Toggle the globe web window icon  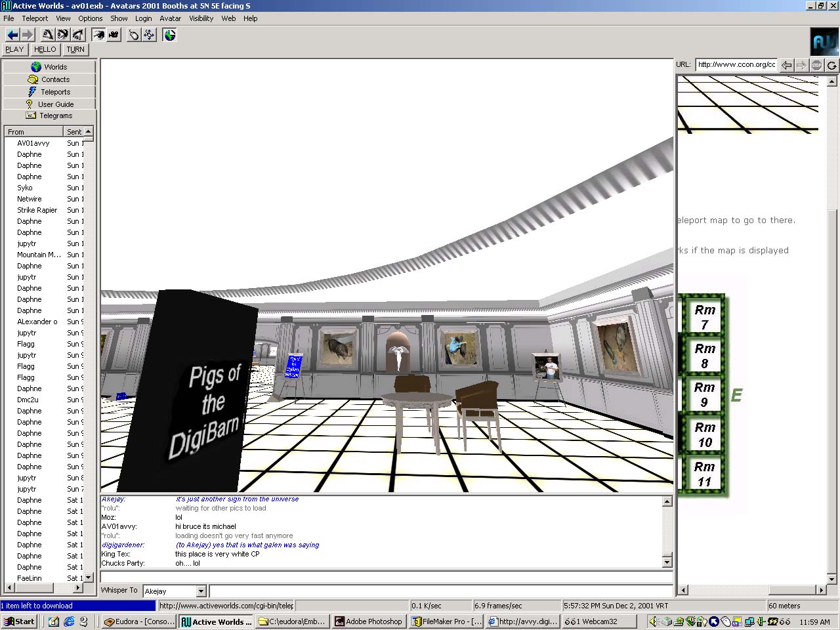[170, 35]
